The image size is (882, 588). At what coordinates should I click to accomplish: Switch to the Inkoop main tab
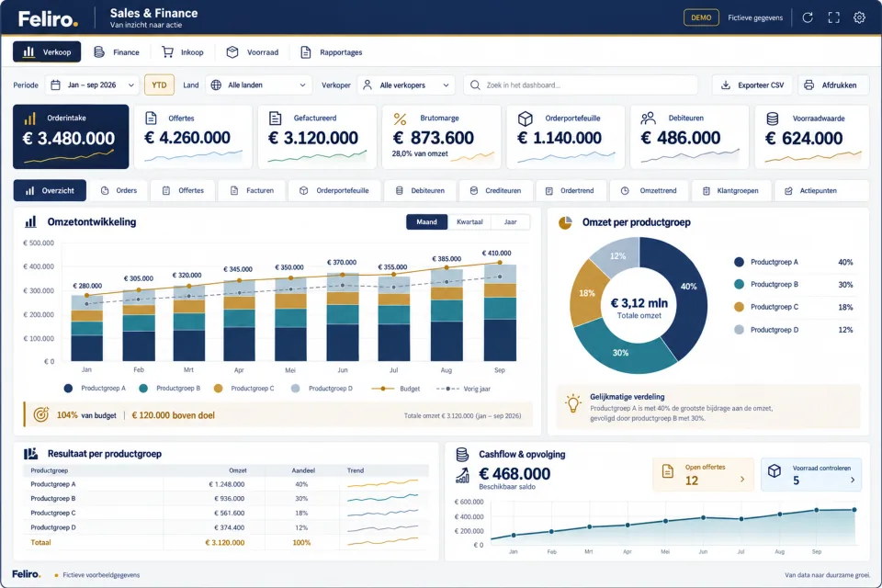click(183, 52)
